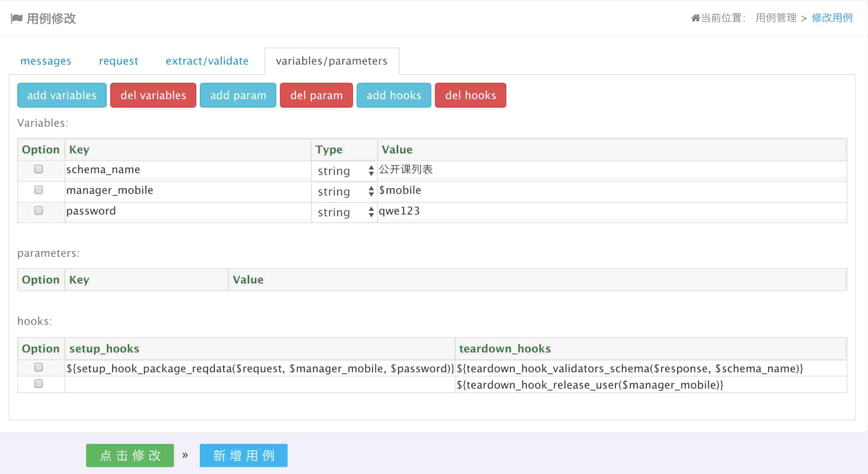Click the del param button
Image resolution: width=868 pixels, height=474 pixels.
click(316, 95)
